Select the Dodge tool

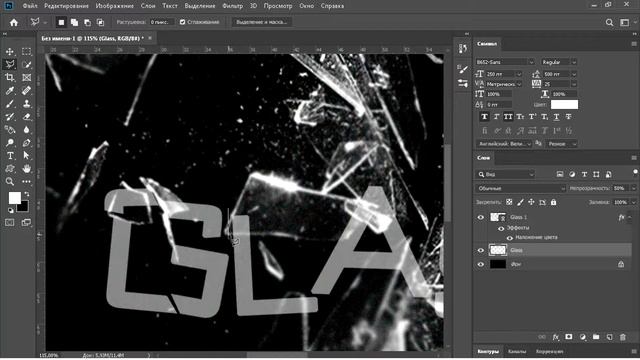tap(10, 143)
